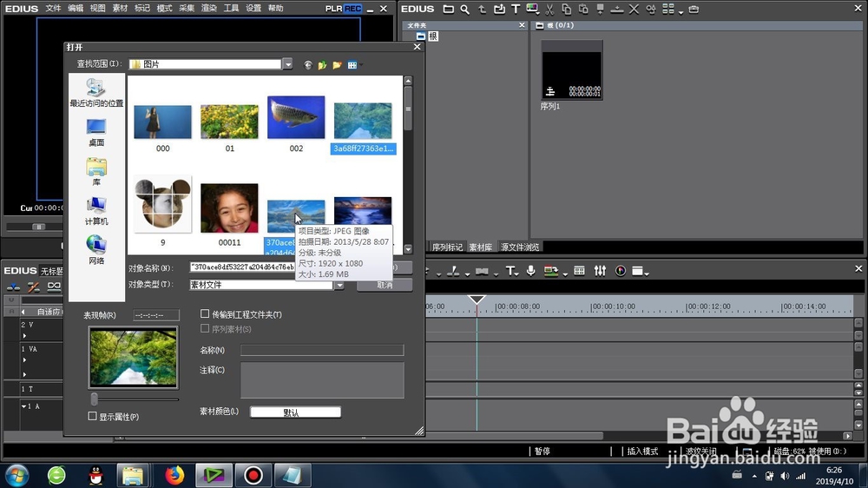Click the toolbox icon in bin toolbar

[694, 10]
